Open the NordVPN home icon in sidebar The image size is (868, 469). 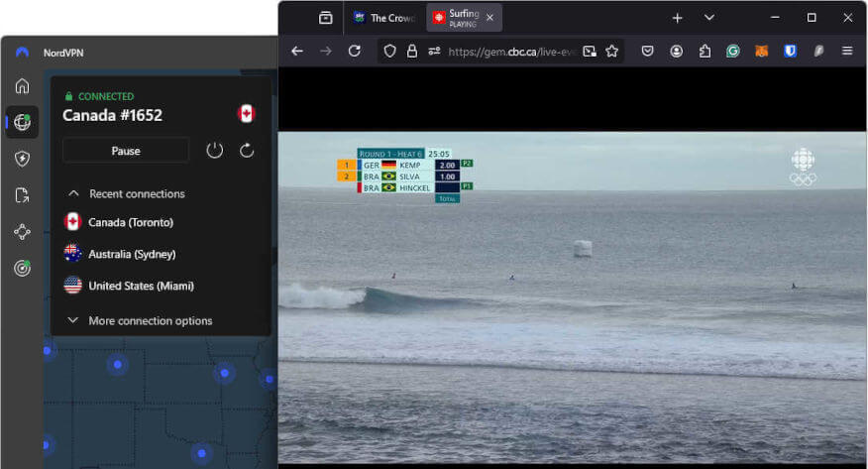[x=22, y=86]
